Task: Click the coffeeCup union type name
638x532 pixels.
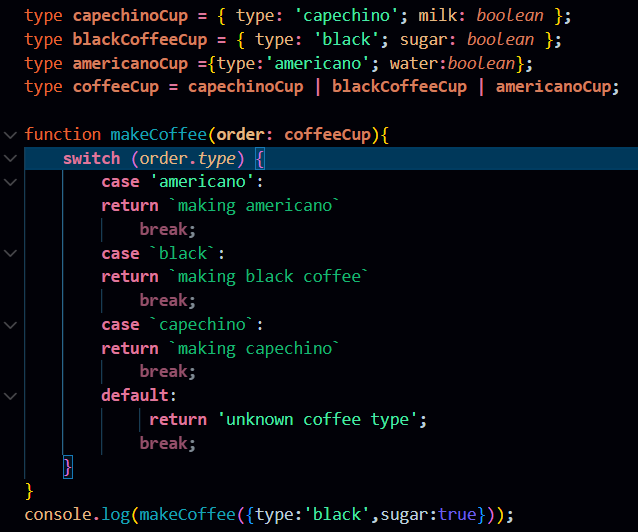Action: click(116, 87)
